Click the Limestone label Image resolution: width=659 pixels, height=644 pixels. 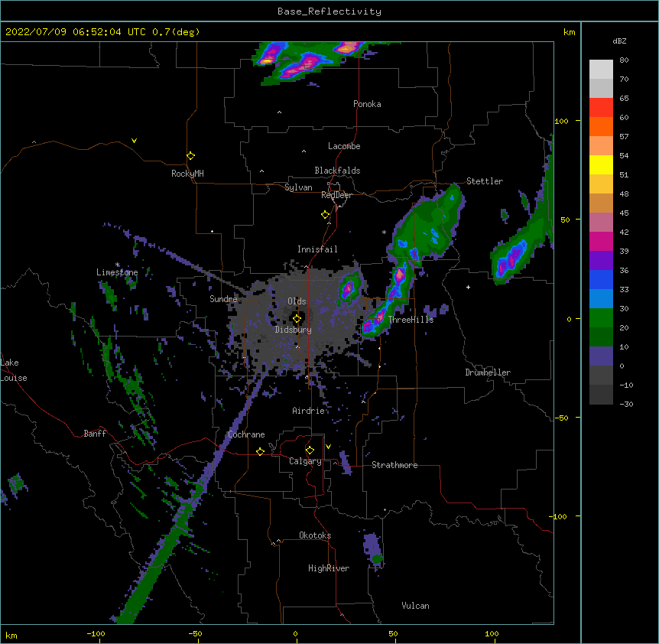pyautogui.click(x=117, y=272)
